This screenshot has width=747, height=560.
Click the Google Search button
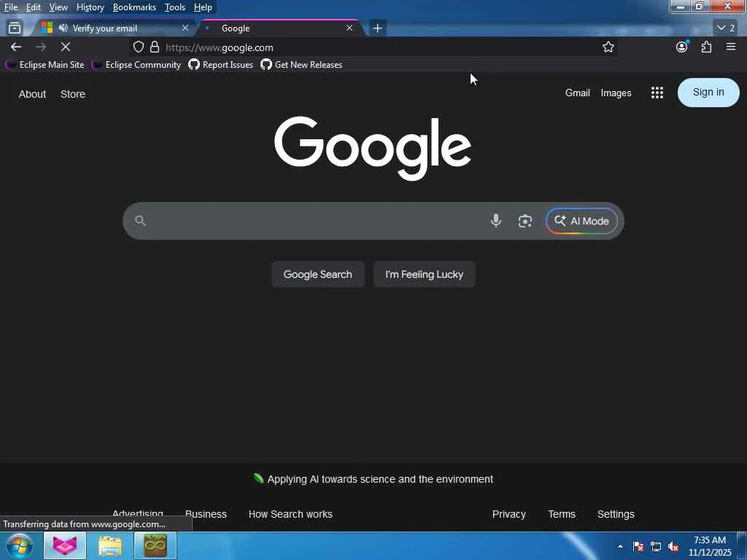click(x=318, y=274)
